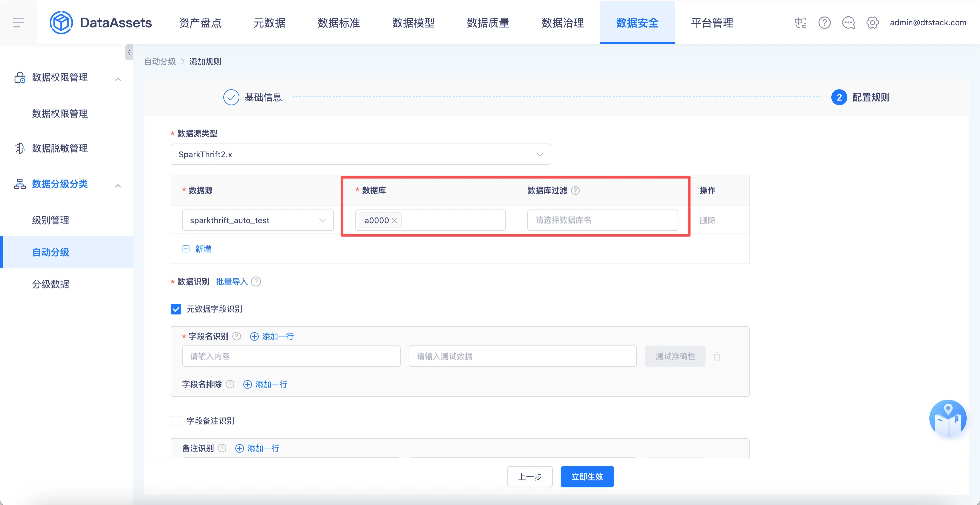The image size is (980, 505).
Task: Click the hamburger menu icon
Action: pyautogui.click(x=18, y=22)
